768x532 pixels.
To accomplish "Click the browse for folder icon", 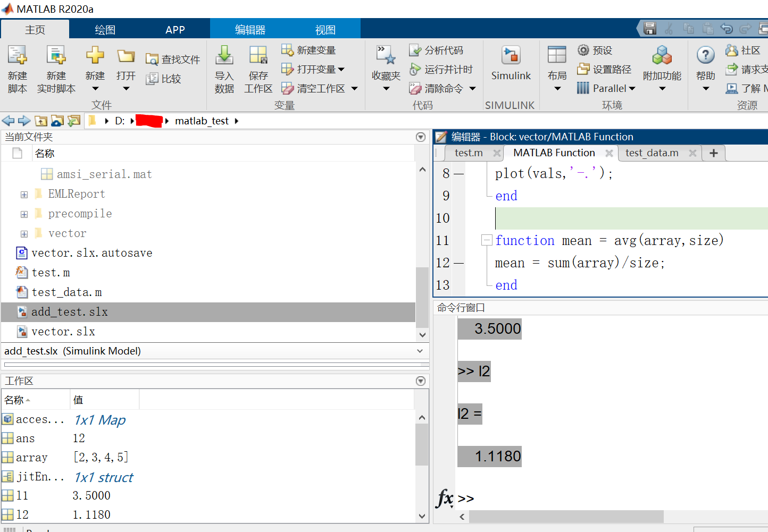I will coord(57,121).
